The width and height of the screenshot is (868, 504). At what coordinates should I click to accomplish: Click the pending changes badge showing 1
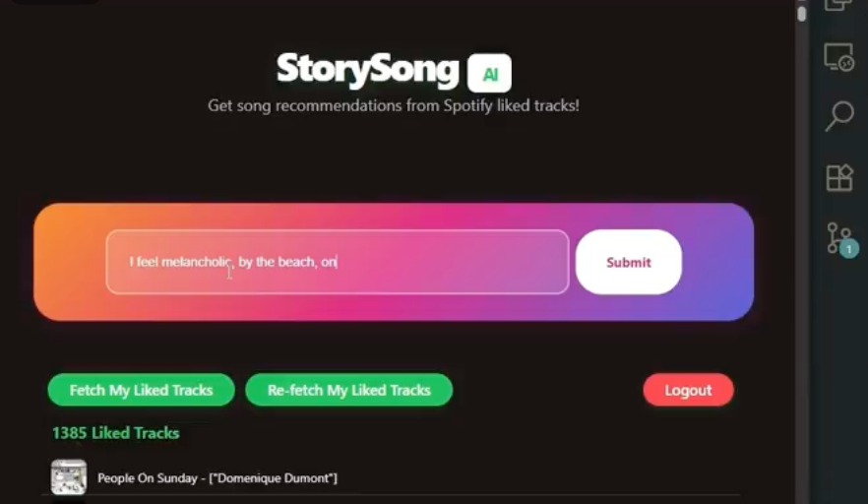[848, 249]
